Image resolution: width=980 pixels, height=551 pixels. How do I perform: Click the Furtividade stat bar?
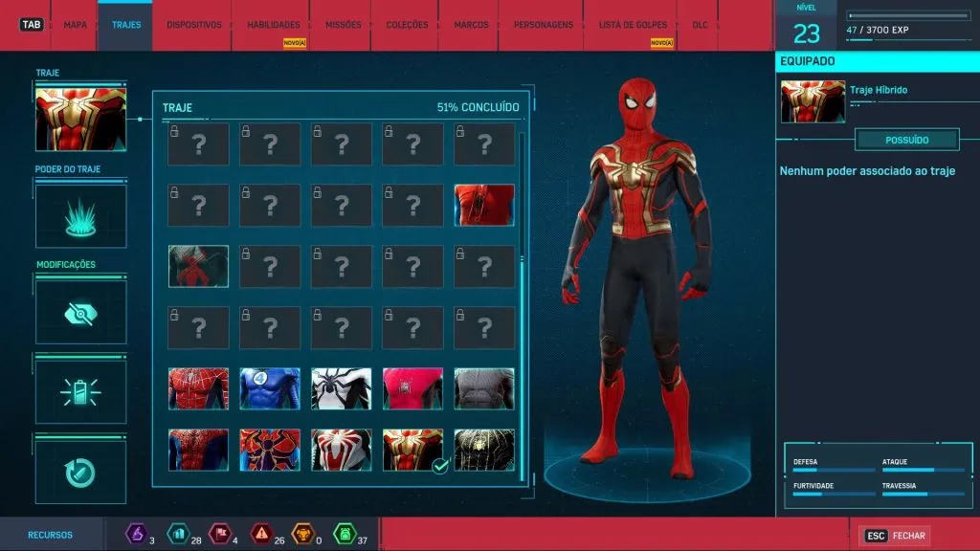click(x=834, y=495)
